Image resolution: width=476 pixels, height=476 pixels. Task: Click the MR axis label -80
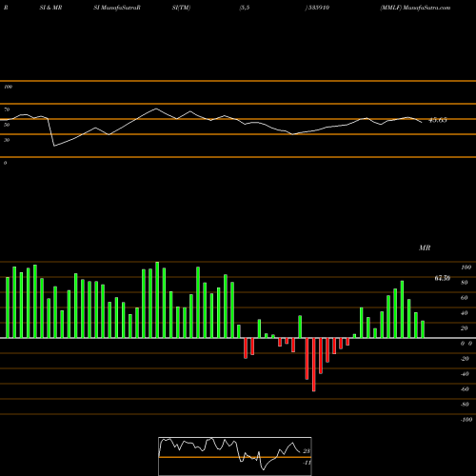465,405
